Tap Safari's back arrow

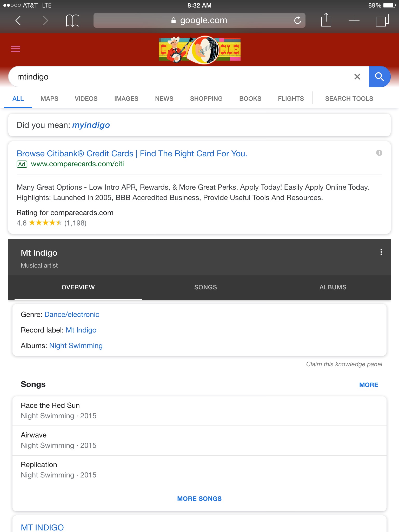coord(18,20)
